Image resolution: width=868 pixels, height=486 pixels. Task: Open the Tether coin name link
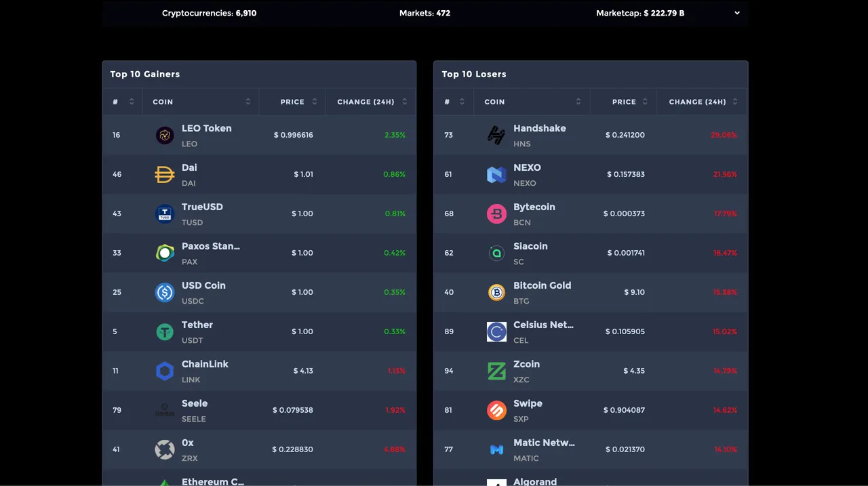point(197,325)
